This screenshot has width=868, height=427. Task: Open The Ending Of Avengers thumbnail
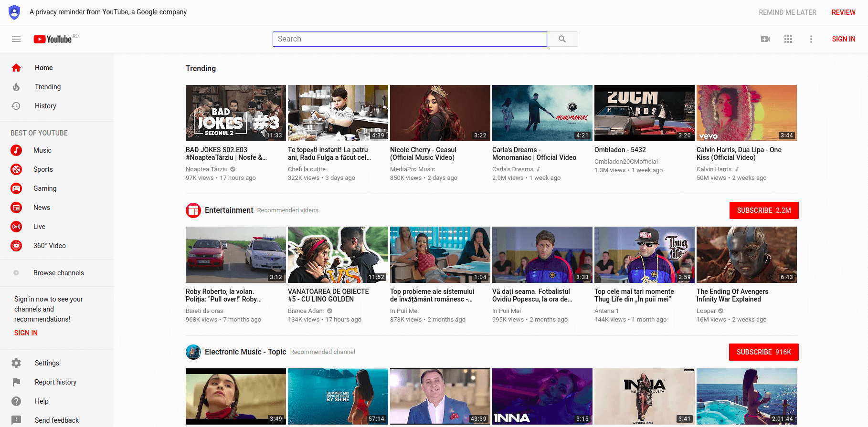(747, 255)
